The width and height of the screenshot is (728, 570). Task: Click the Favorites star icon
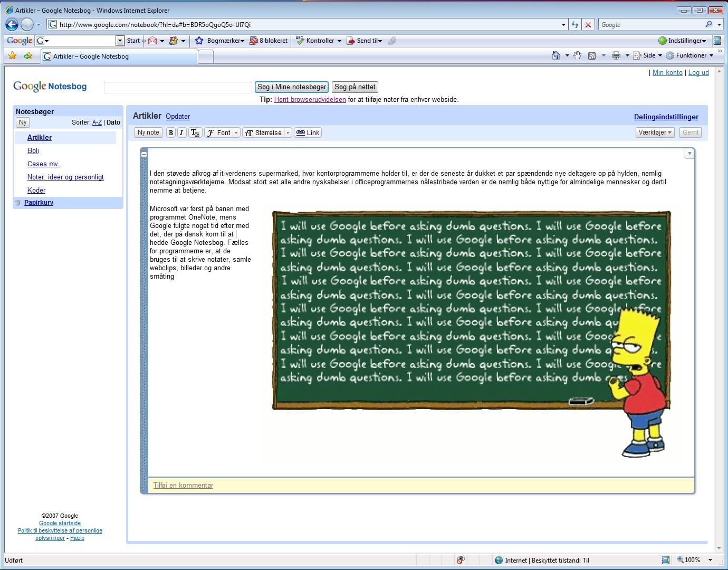13,56
